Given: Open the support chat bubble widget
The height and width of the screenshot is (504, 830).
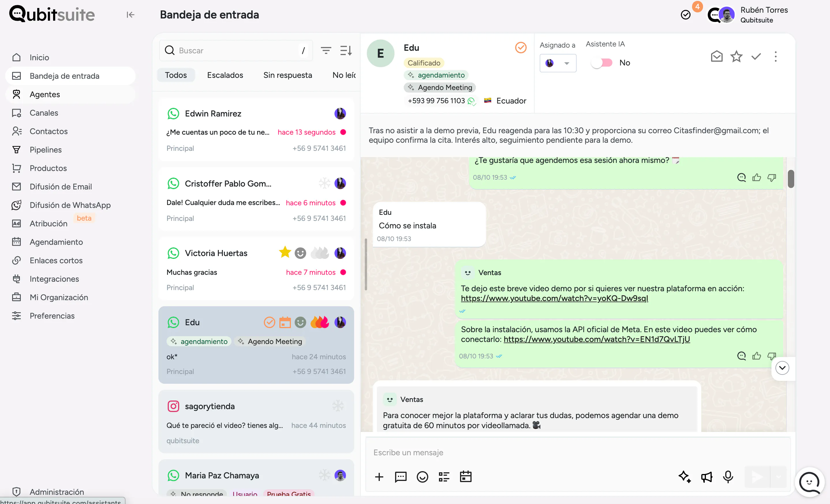Looking at the screenshot, I should coord(810,482).
